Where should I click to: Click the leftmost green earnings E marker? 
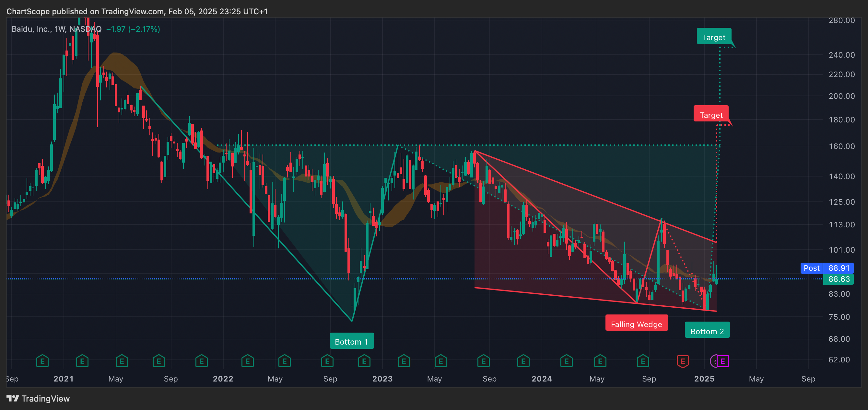42,361
